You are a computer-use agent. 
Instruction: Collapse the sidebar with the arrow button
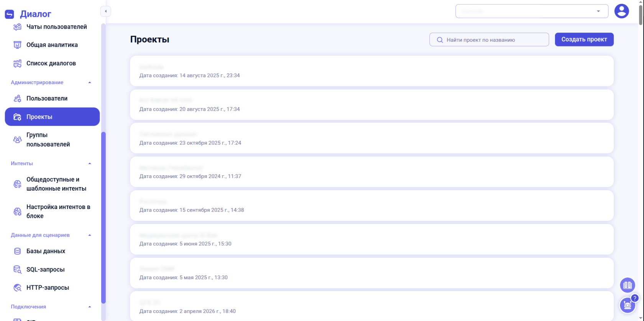106,12
